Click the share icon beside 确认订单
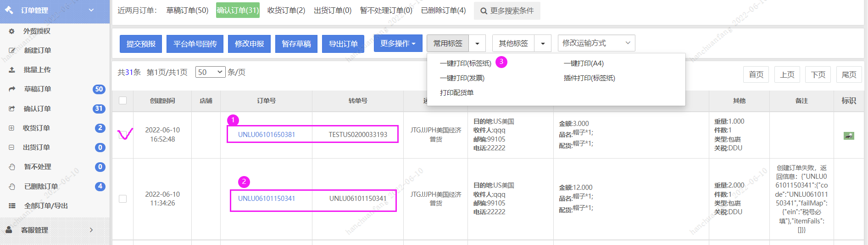 12,109
